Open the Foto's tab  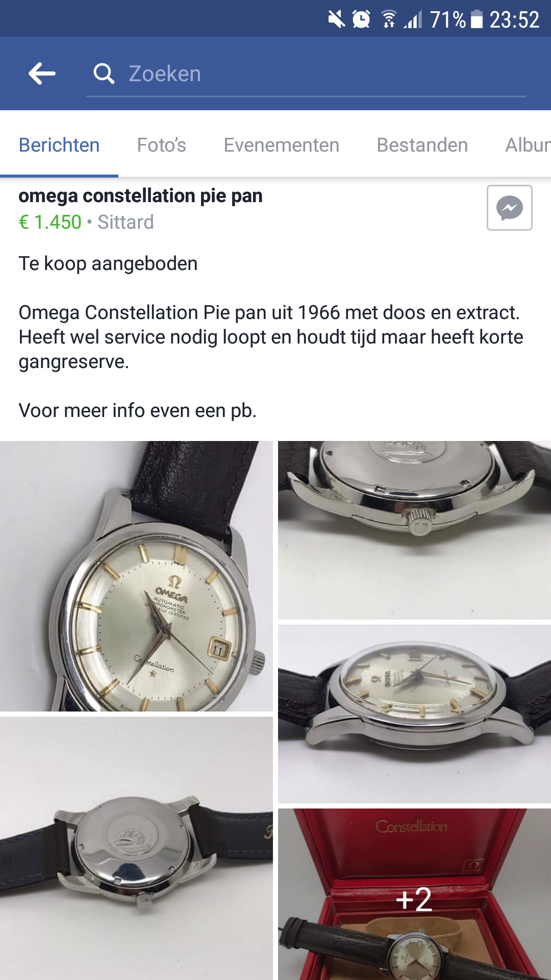[x=161, y=145]
